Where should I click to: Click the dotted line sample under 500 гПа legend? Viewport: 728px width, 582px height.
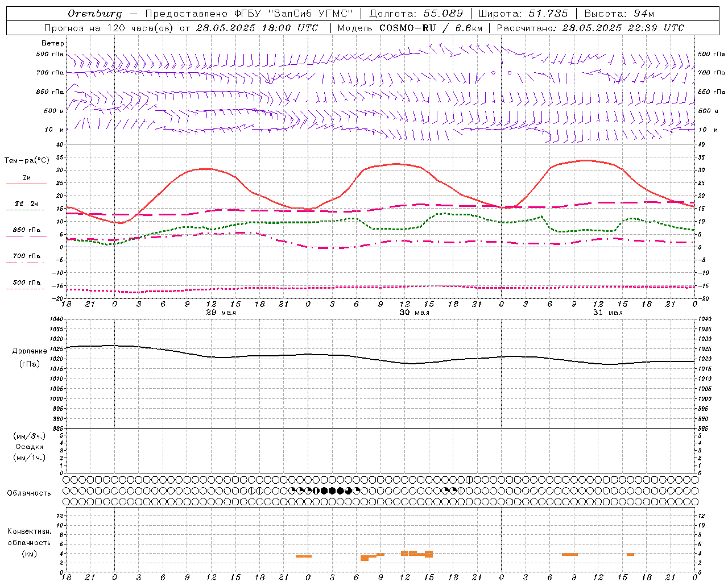(x=25, y=289)
